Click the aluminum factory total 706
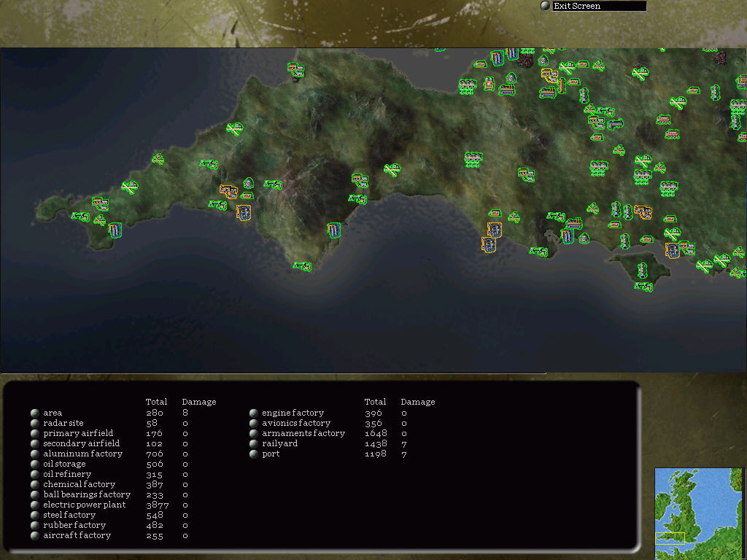747x560 pixels. (155, 454)
